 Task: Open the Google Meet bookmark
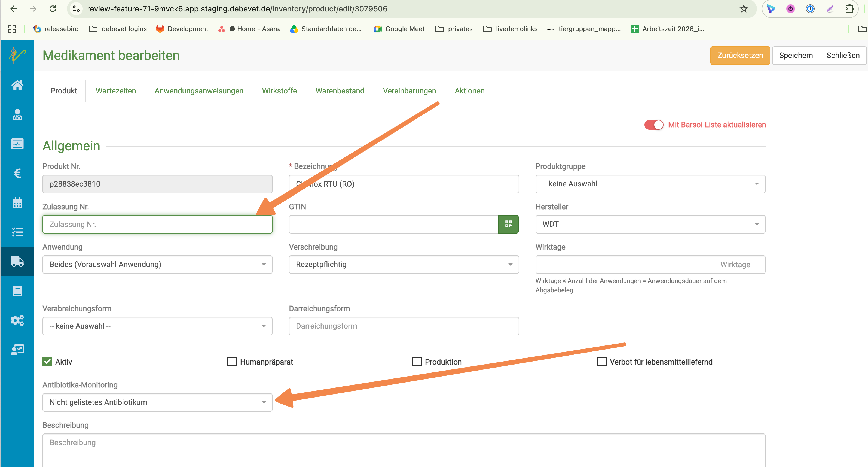(x=399, y=29)
